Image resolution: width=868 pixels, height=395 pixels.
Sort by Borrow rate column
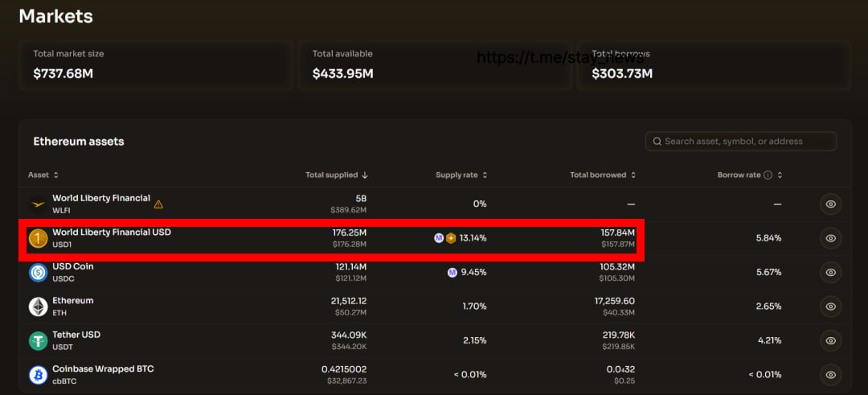click(x=750, y=175)
